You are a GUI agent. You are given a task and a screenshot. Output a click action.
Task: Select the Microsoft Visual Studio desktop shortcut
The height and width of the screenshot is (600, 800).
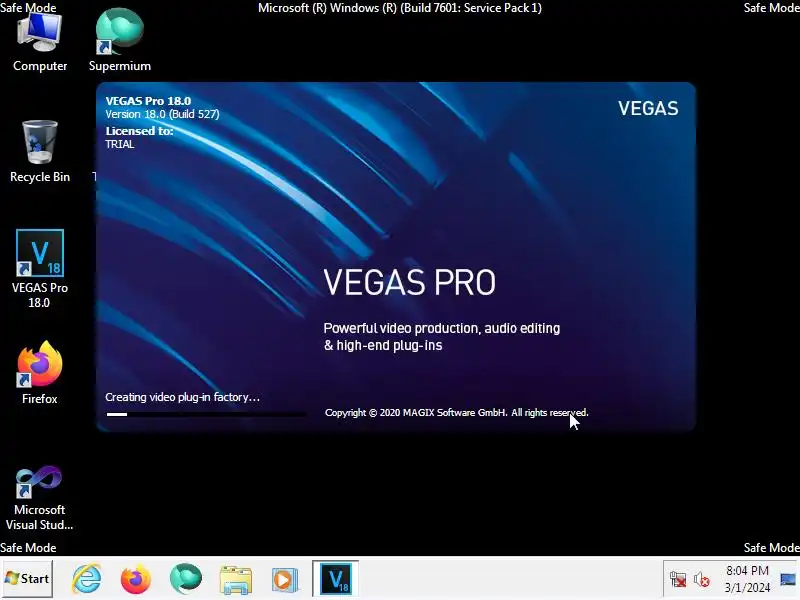pos(40,497)
